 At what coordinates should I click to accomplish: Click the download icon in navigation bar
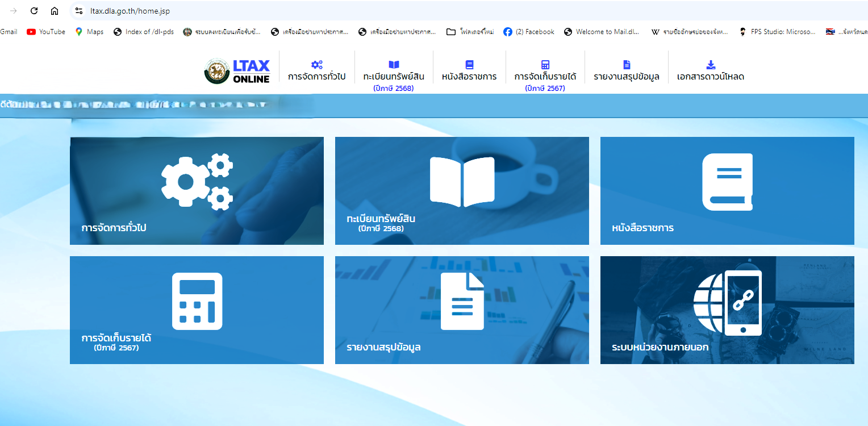click(x=711, y=65)
